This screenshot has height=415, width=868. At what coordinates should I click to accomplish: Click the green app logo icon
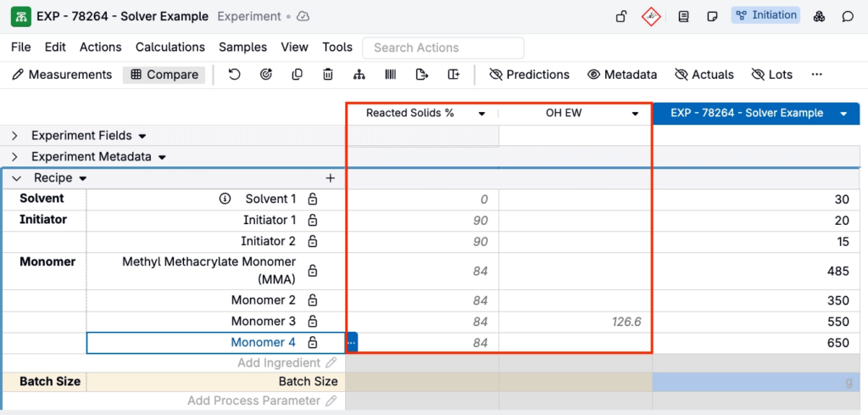pyautogui.click(x=21, y=16)
